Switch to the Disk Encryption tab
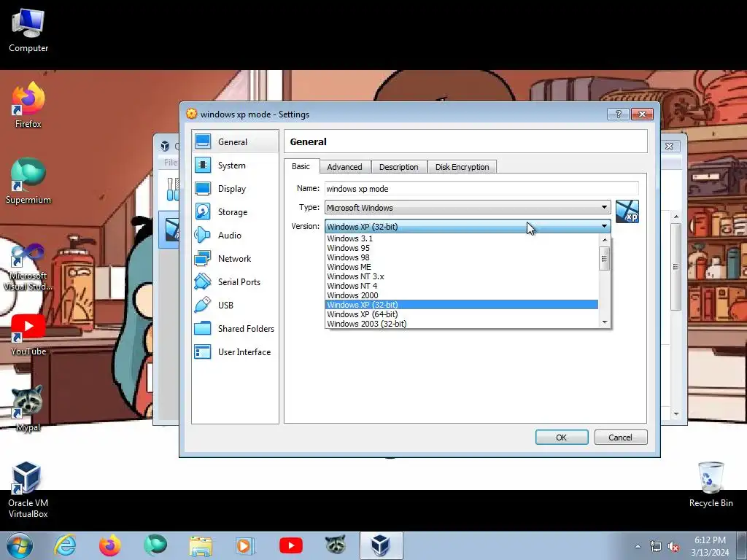This screenshot has height=560, width=747. [x=462, y=167]
